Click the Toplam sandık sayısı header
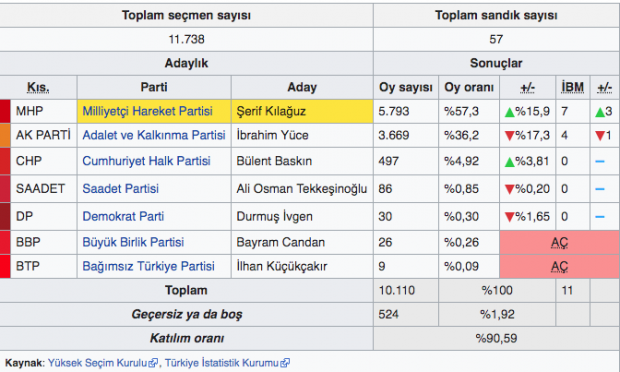This screenshot has height=372, width=620. click(496, 15)
